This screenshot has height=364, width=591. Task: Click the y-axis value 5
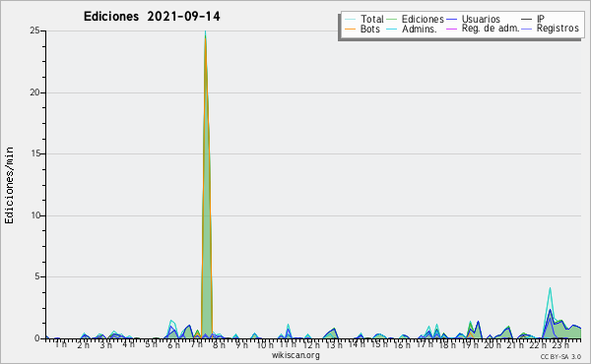[x=37, y=276]
